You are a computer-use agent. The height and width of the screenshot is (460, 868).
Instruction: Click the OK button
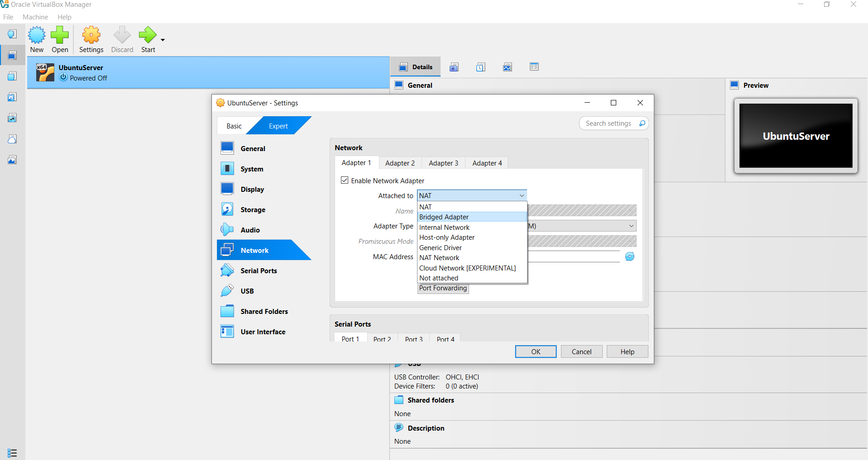536,351
